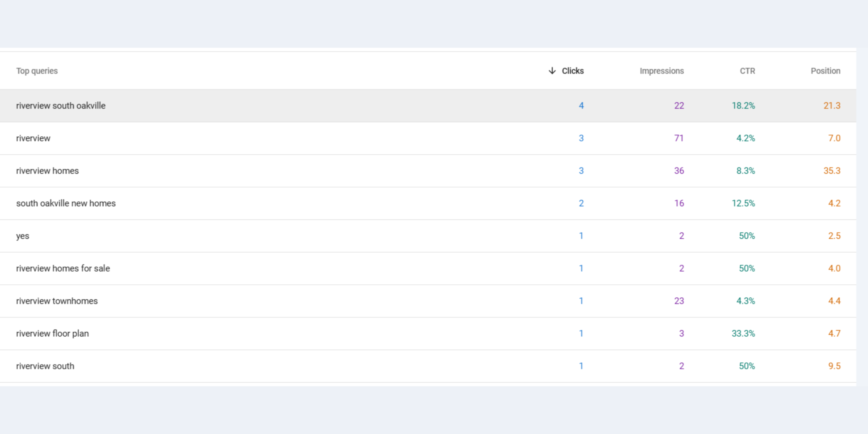Click CTR value 4.2% for riverview
This screenshot has height=434, width=868.
point(746,138)
